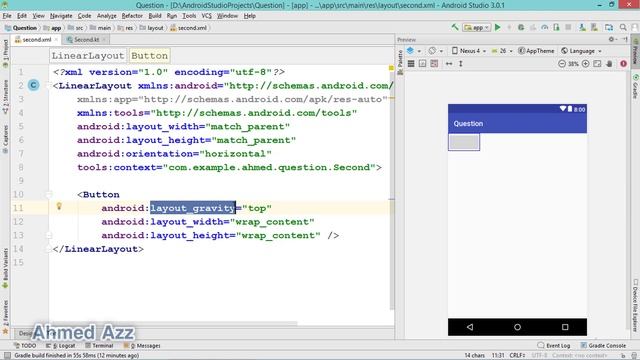Viewport: 640px width, 360px height.
Task: Open the Palette side panel tab
Action: [400, 62]
